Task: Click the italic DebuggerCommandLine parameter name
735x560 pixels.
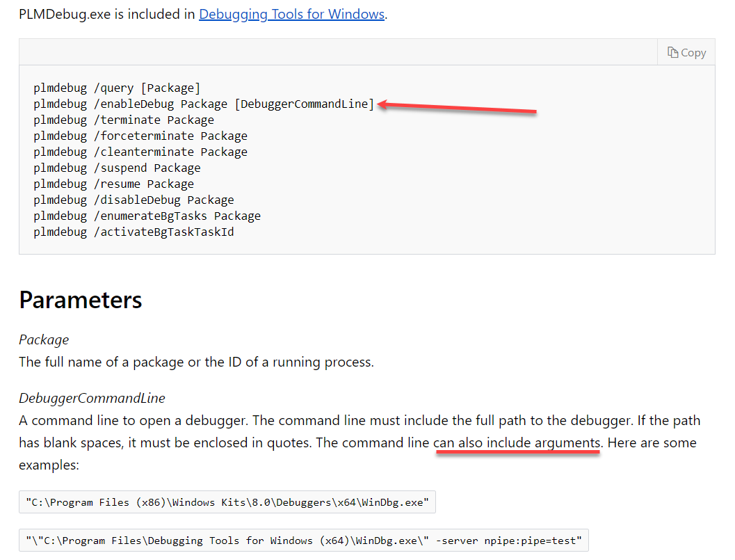Action: point(92,399)
